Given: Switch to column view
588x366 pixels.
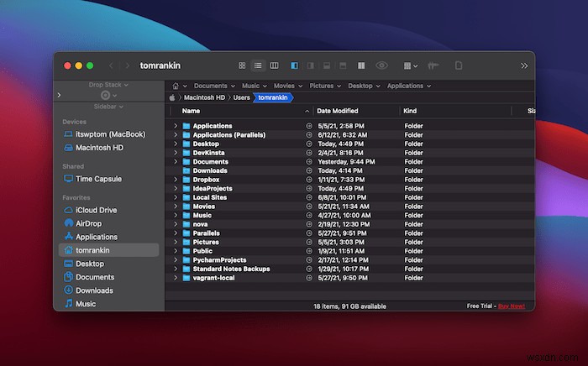Looking at the screenshot, I should pyautogui.click(x=274, y=65).
